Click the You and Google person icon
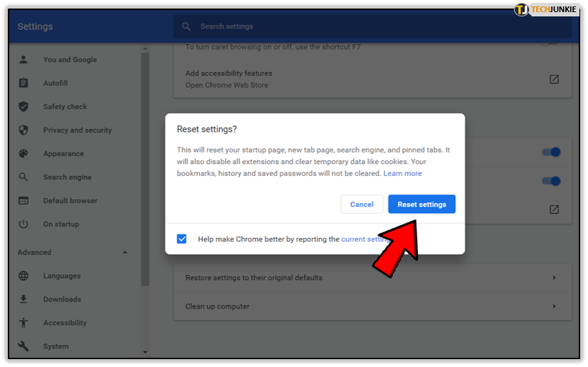The width and height of the screenshot is (588, 367). coord(23,60)
